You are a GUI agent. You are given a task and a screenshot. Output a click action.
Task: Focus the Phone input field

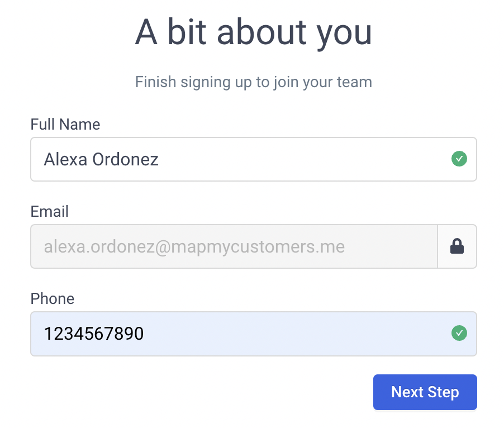tap(254, 334)
